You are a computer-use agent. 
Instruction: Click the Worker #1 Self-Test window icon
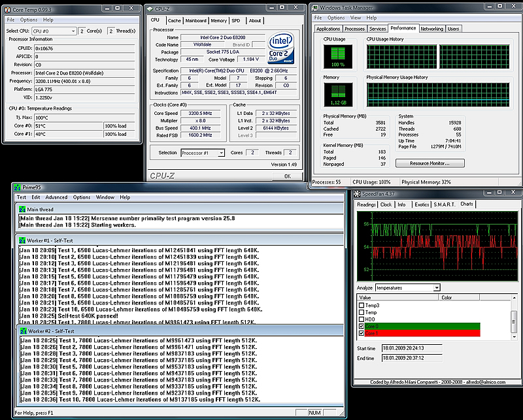[22, 240]
